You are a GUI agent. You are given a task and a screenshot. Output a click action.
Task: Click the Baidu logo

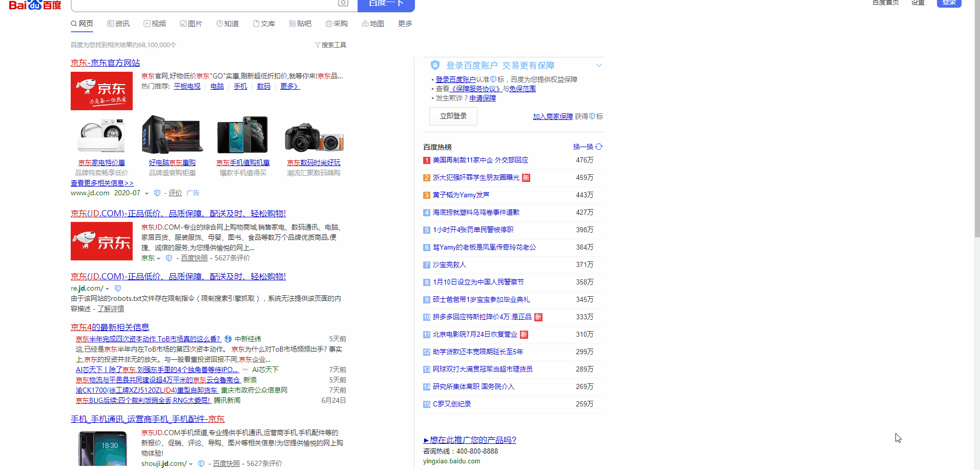tap(35, 5)
